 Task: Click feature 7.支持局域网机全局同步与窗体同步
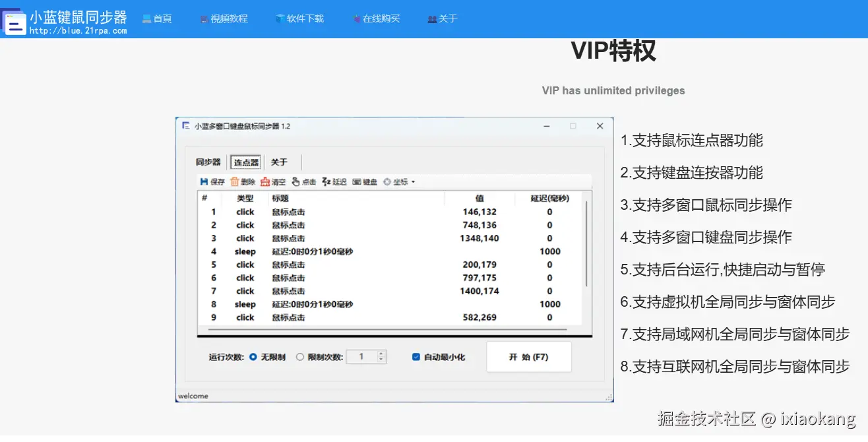735,334
